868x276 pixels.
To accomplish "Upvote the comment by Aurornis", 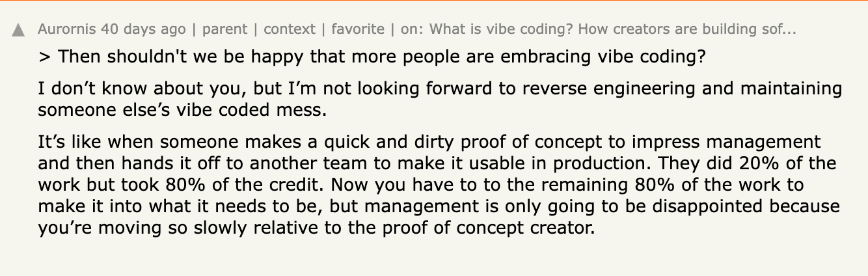I will click(18, 30).
